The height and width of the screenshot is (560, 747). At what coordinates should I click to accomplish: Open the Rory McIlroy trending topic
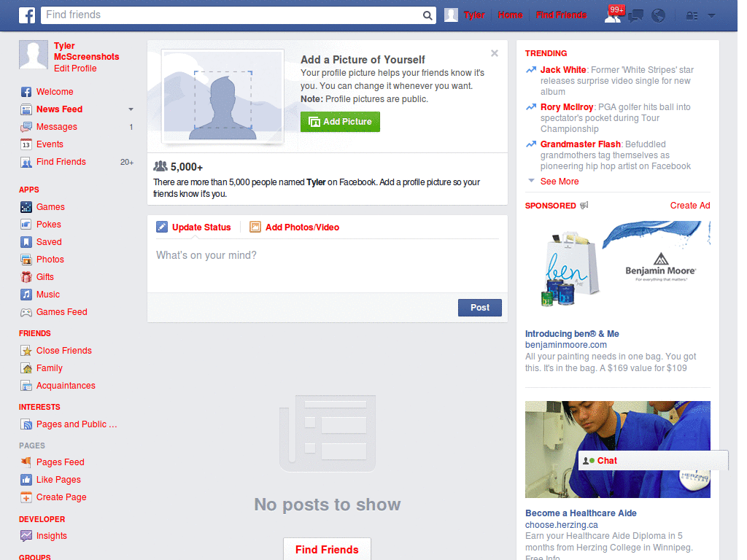point(567,107)
